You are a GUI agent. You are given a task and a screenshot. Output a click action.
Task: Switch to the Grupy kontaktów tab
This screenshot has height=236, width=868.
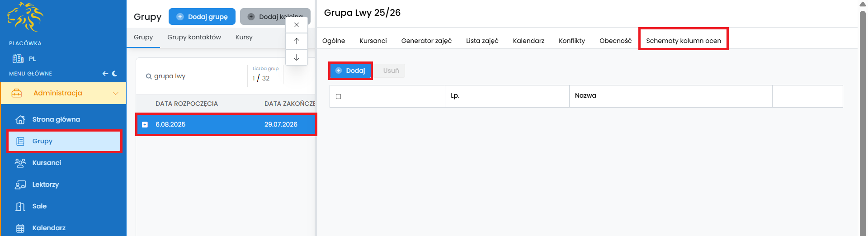coord(194,37)
